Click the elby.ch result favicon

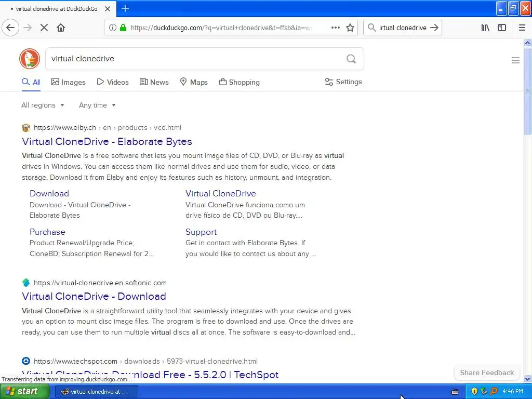26,128
